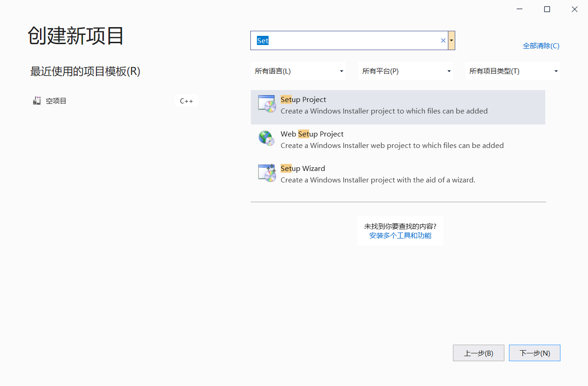Select the Setup Project disc icon
The image size is (588, 386).
click(266, 104)
